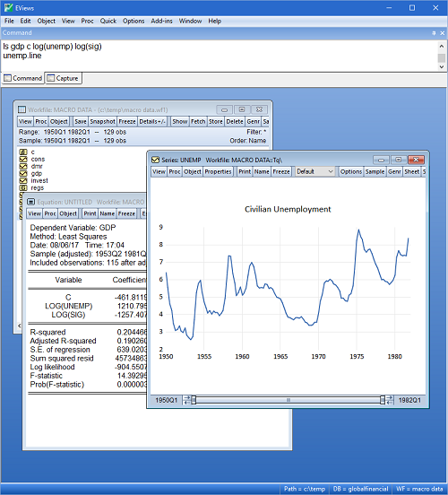This screenshot has width=448, height=495.
Task: Click the command window scroll down arrow
Action: click(442, 67)
